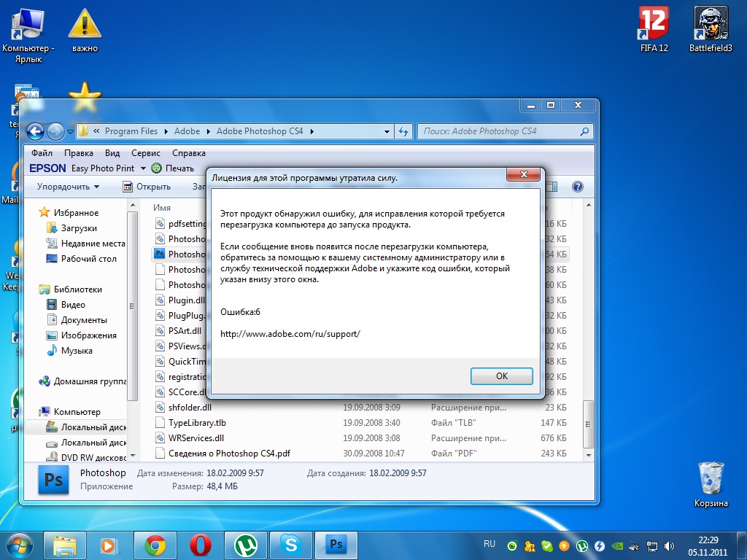Select the PSArt.dll file
The width and height of the screenshot is (747, 560).
179,330
